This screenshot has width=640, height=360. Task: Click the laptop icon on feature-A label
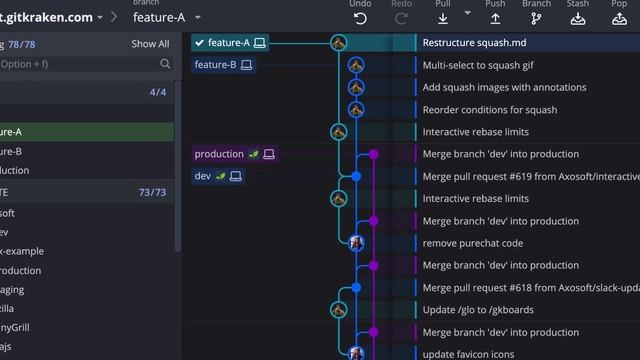pyautogui.click(x=260, y=42)
